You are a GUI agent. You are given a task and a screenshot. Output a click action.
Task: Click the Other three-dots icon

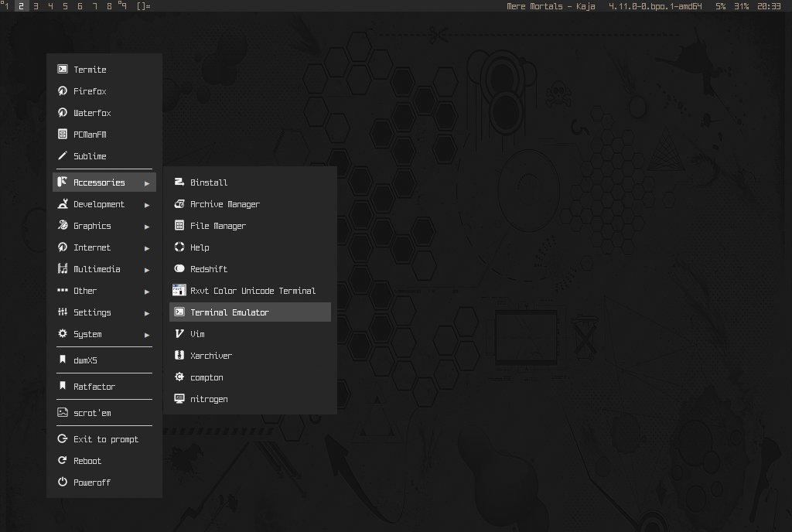63,290
